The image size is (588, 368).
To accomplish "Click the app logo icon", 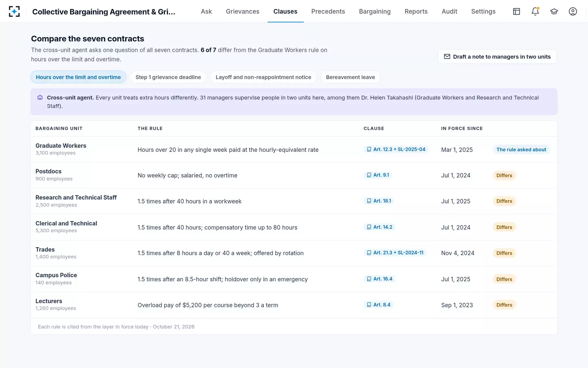I will pyautogui.click(x=14, y=11).
